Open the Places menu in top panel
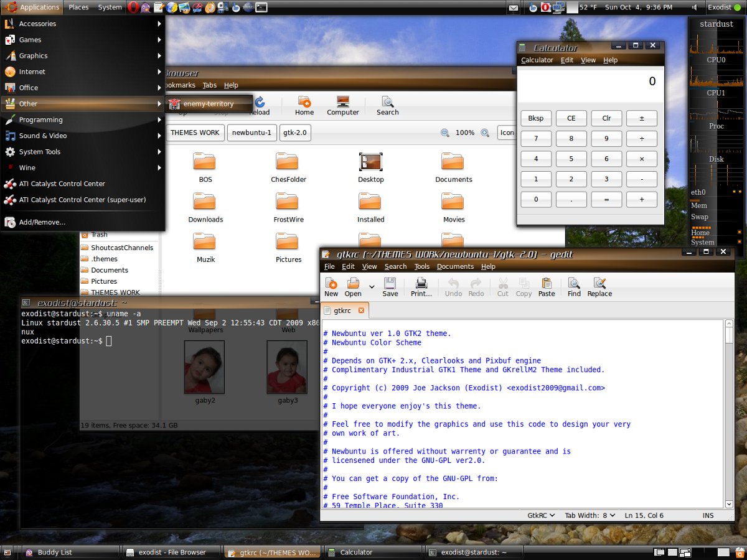This screenshot has height=560, width=747. click(x=78, y=7)
